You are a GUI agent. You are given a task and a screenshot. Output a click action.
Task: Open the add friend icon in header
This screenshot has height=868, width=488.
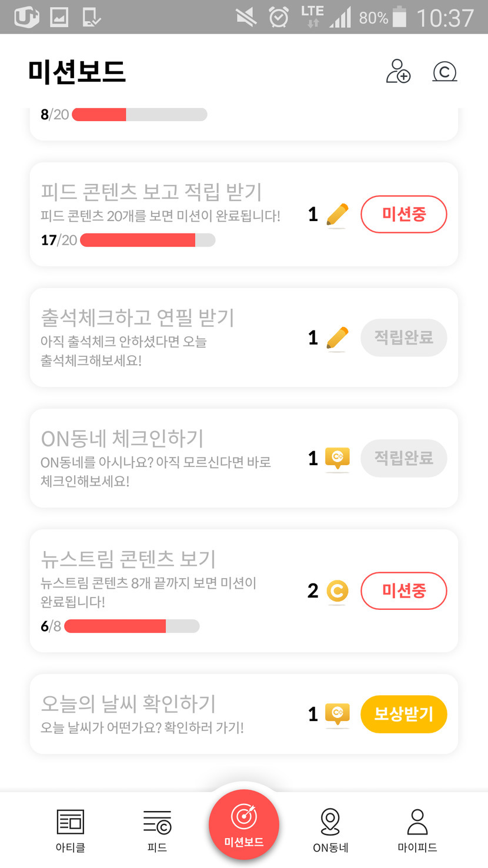(x=398, y=72)
